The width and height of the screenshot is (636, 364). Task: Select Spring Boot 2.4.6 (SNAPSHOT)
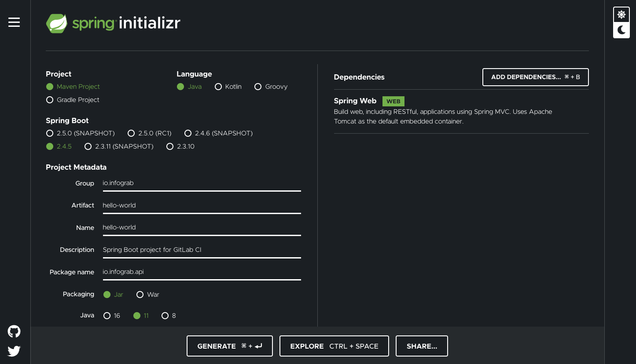point(219,133)
